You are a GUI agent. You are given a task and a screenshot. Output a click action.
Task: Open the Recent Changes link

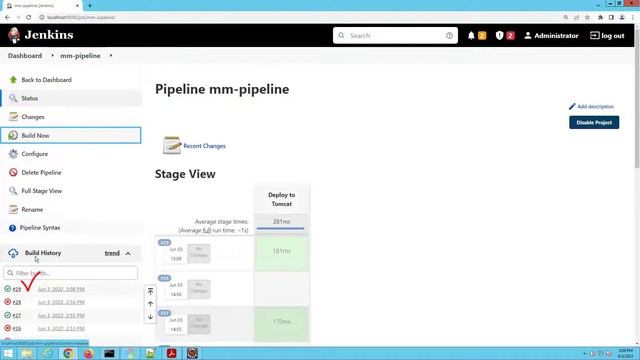coord(204,146)
